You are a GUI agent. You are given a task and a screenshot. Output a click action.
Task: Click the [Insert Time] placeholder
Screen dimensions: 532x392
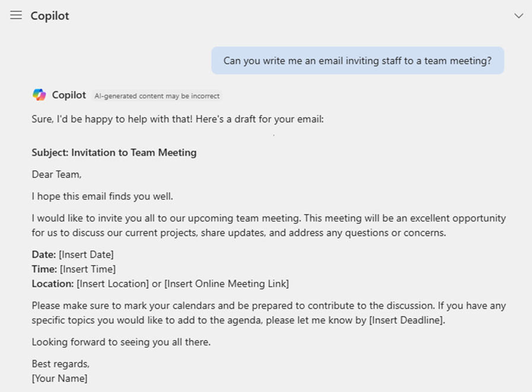click(87, 269)
